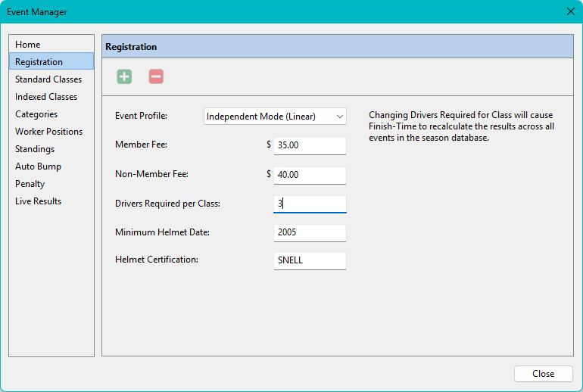
Task: Click the Close button at bottom
Action: pos(543,373)
